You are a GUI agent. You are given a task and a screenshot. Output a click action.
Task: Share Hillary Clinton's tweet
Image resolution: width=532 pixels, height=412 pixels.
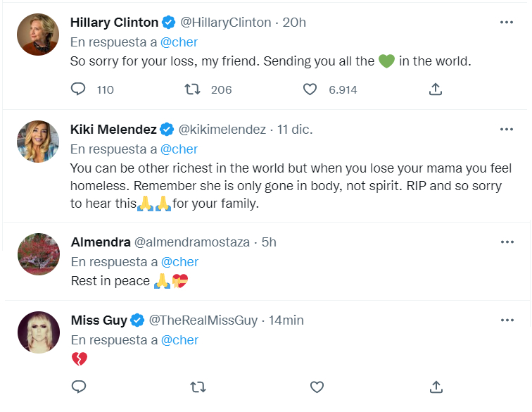(x=436, y=89)
